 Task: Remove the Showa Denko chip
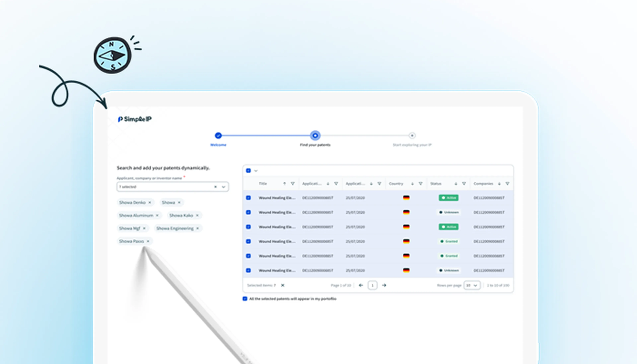coord(150,203)
